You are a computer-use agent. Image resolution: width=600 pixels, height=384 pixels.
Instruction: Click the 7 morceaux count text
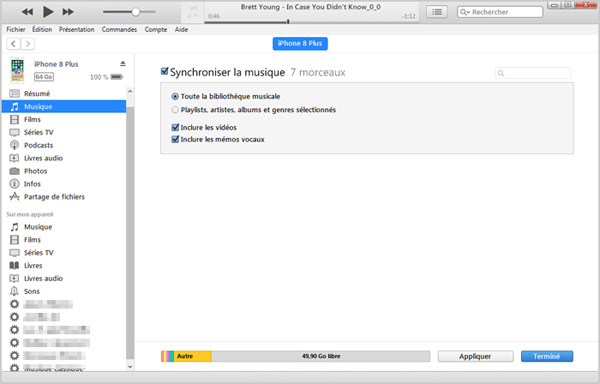pyautogui.click(x=318, y=72)
